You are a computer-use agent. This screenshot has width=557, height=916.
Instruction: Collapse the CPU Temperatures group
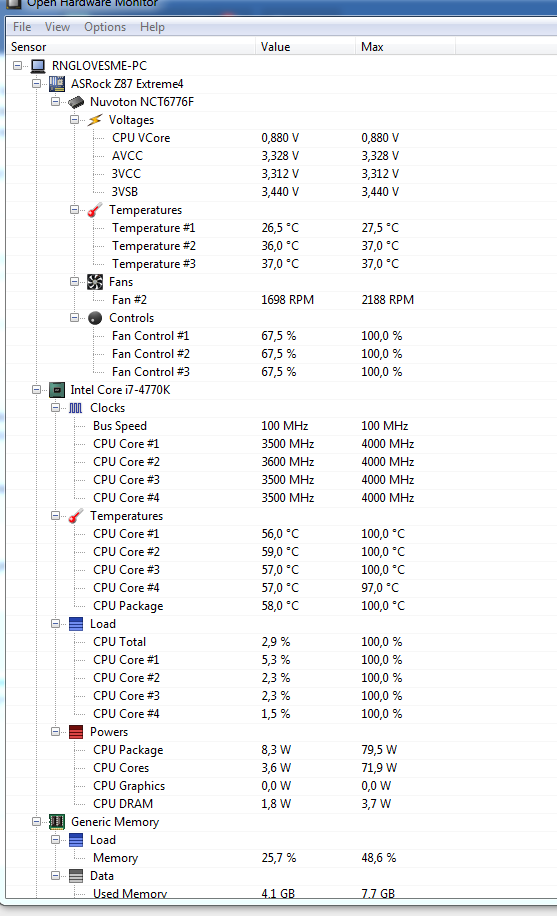pos(55,516)
